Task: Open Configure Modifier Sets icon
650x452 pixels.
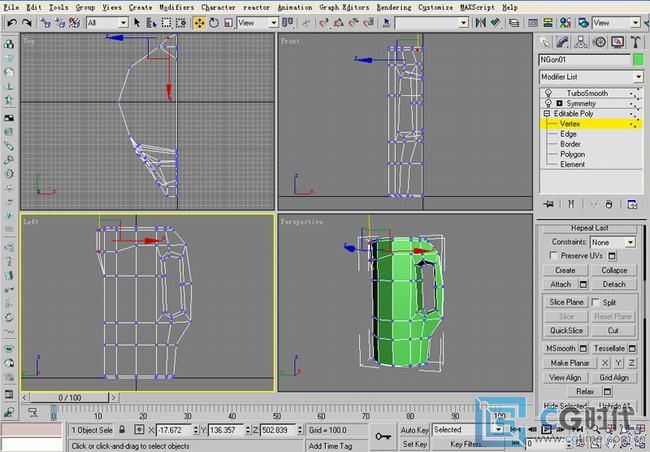Action: [x=632, y=204]
